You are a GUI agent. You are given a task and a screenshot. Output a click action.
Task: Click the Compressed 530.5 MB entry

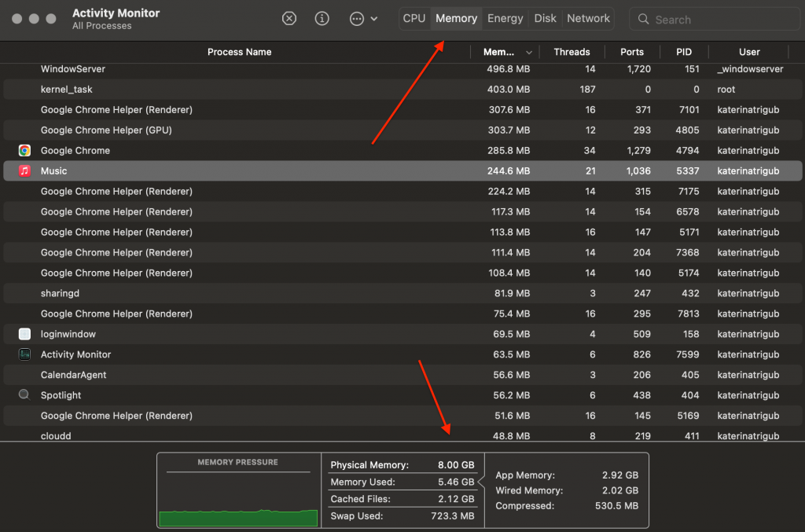[x=567, y=506]
